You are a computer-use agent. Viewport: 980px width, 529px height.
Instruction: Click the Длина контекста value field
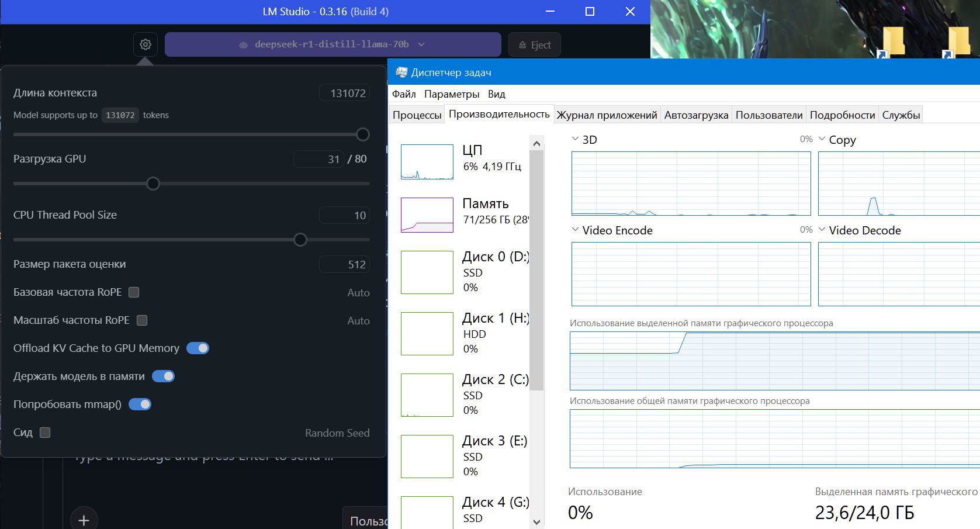point(345,93)
